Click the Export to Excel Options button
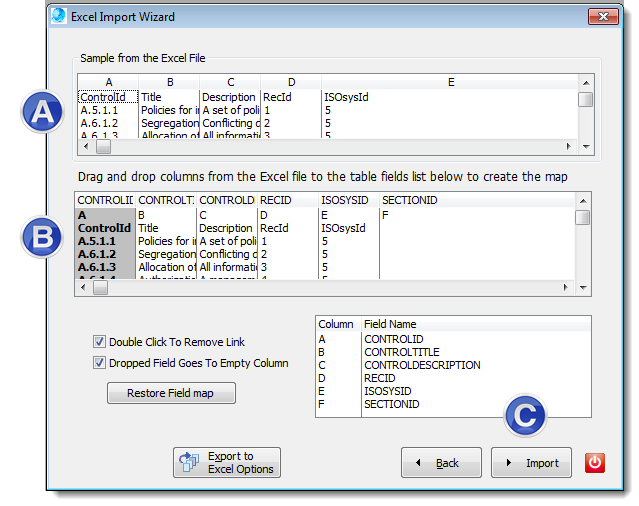Image resolution: width=639 pixels, height=506 pixels. pos(227,462)
